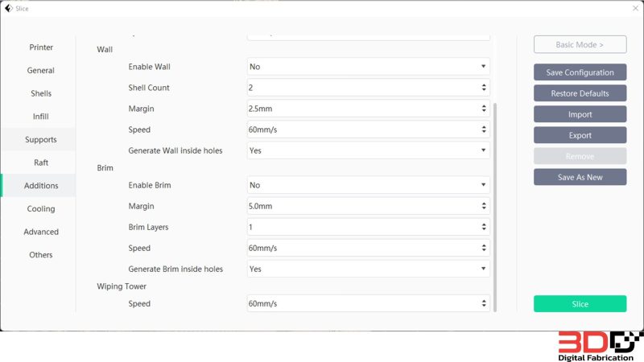Open the Supports settings tab
The image size is (644, 362).
tap(41, 140)
